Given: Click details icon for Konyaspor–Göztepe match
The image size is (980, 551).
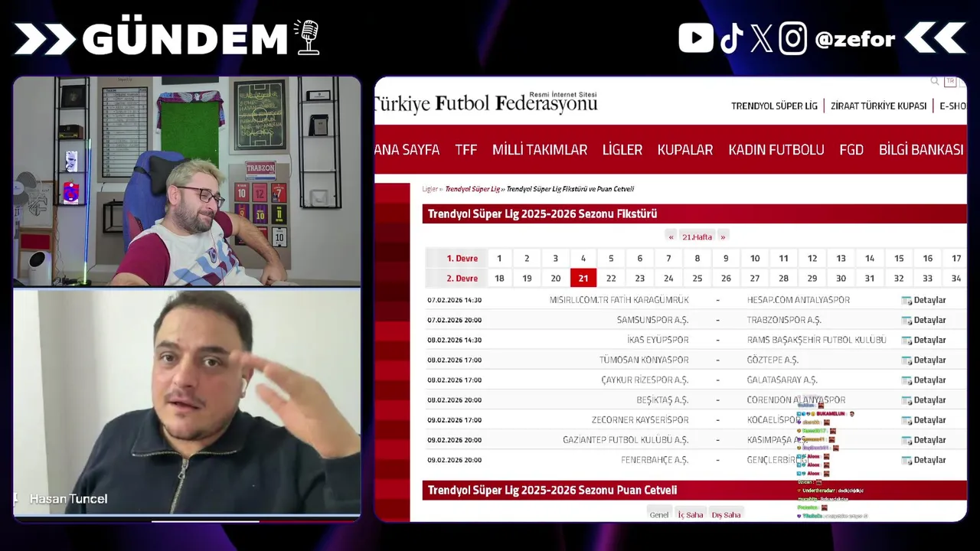Looking at the screenshot, I should click(x=906, y=360).
